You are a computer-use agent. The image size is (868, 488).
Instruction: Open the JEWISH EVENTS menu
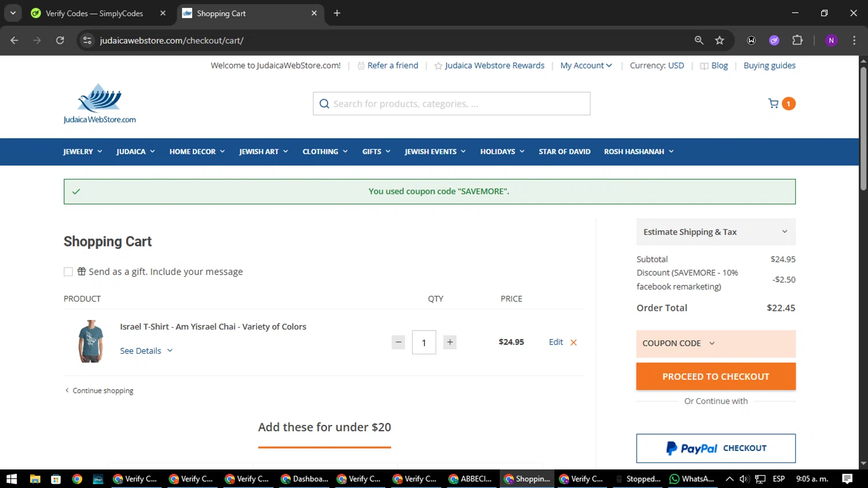435,152
